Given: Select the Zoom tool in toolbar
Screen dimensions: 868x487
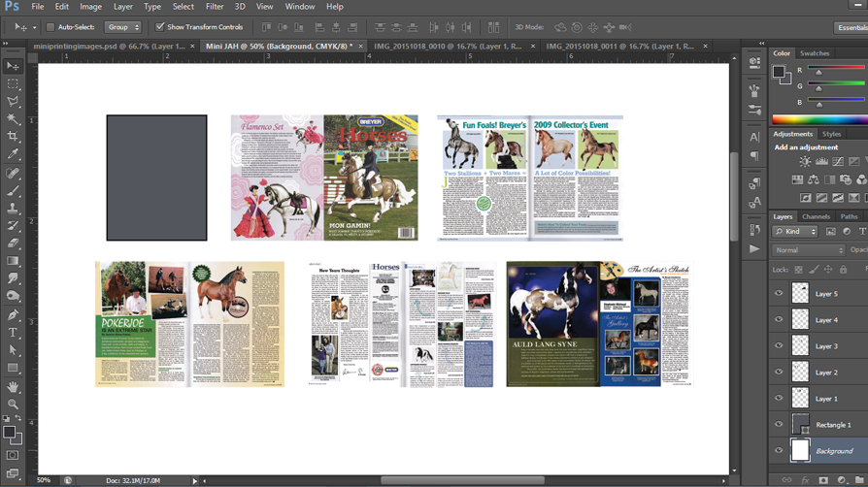Looking at the screenshot, I should click(x=13, y=404).
